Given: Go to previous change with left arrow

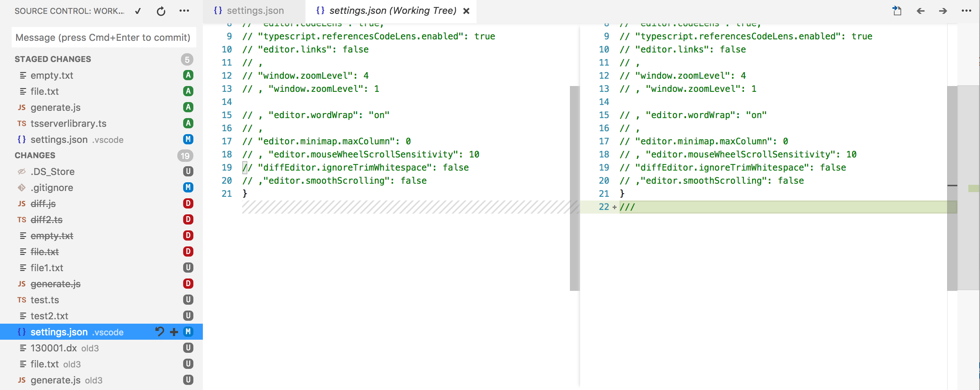Looking at the screenshot, I should [x=920, y=11].
